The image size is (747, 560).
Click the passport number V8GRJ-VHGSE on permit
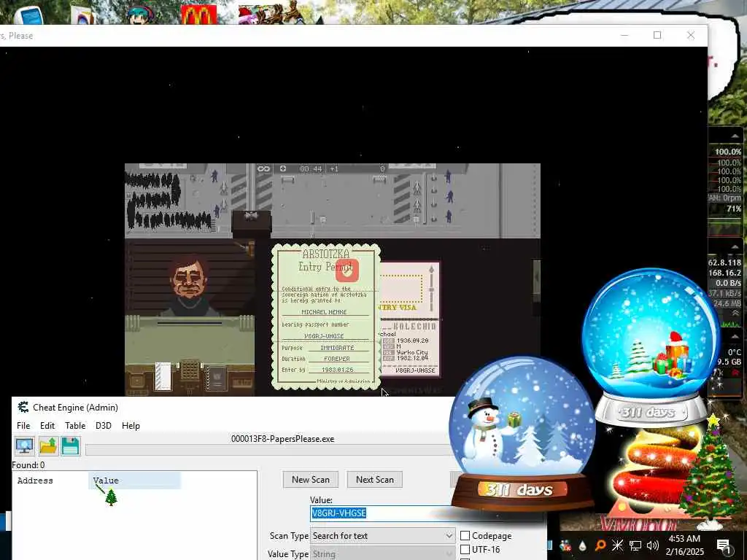tap(324, 335)
